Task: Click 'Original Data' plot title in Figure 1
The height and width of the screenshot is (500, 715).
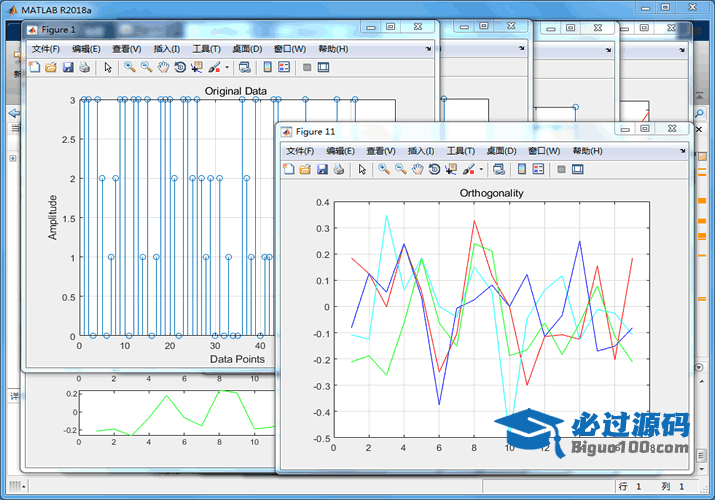Action: point(235,91)
